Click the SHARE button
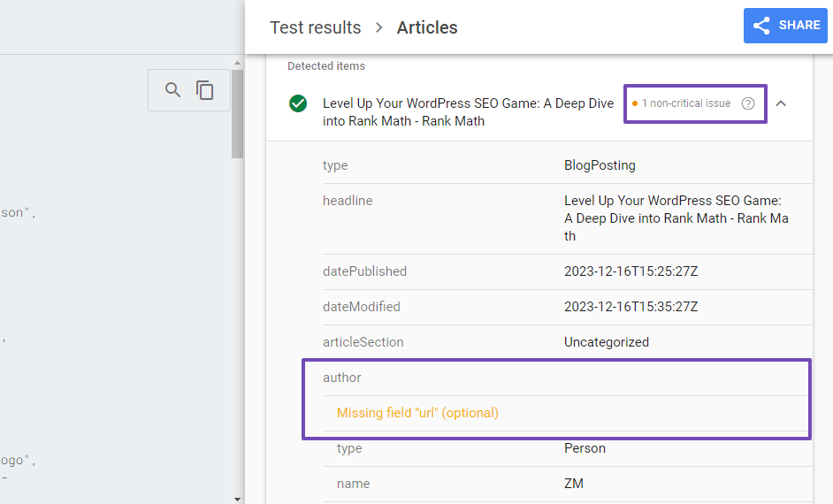The width and height of the screenshot is (833, 504). 785,26
